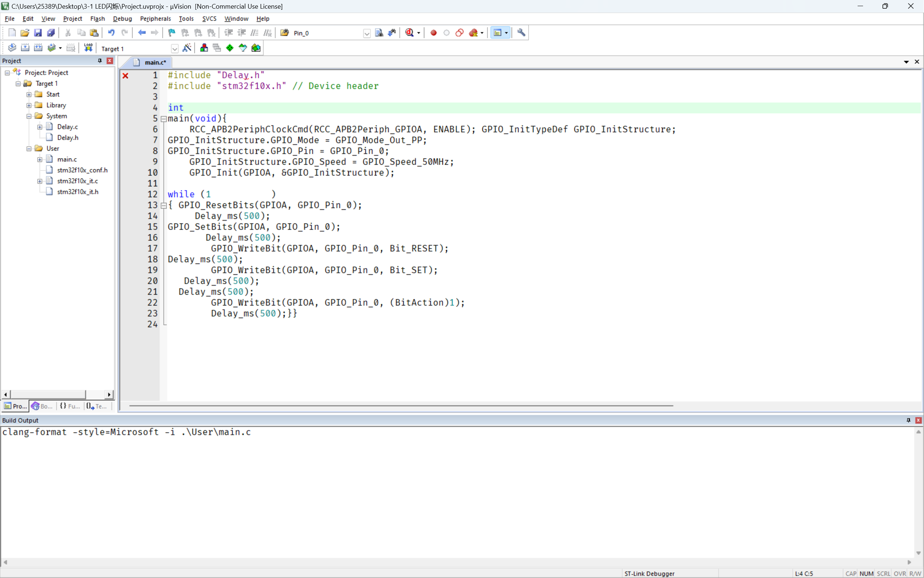This screenshot has height=578, width=924.
Task: Unindent selected lines icon
Action: click(x=241, y=33)
